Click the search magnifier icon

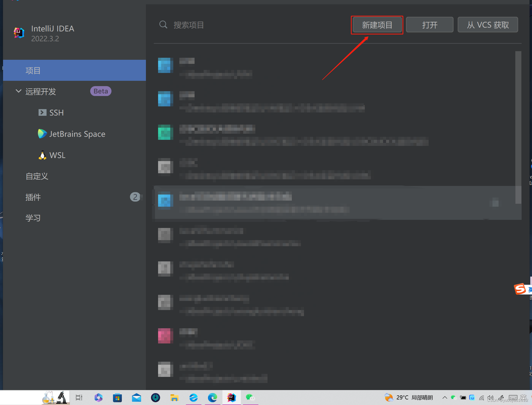click(163, 25)
